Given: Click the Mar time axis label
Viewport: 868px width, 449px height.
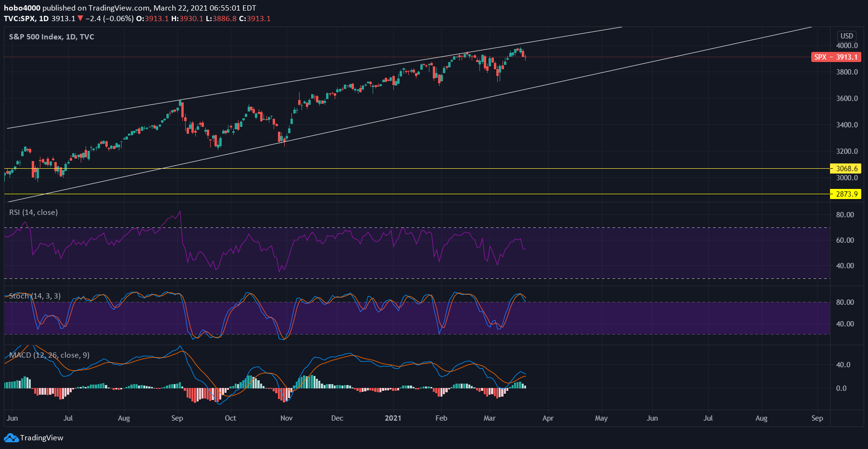Looking at the screenshot, I should (x=490, y=418).
